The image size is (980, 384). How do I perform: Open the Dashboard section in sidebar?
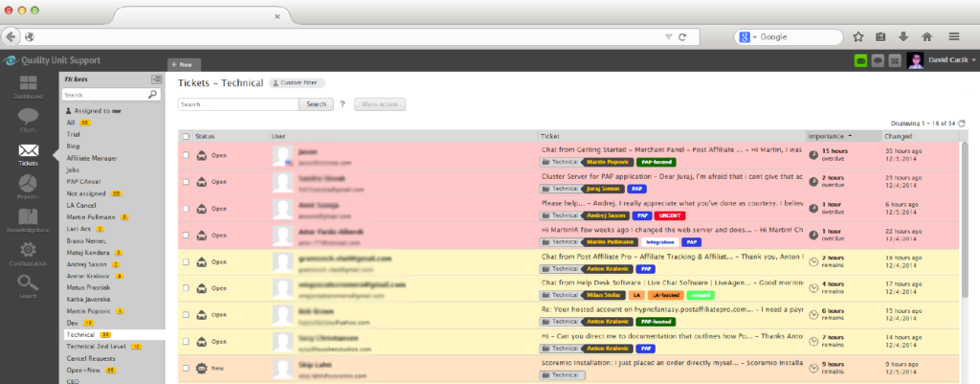[28, 87]
